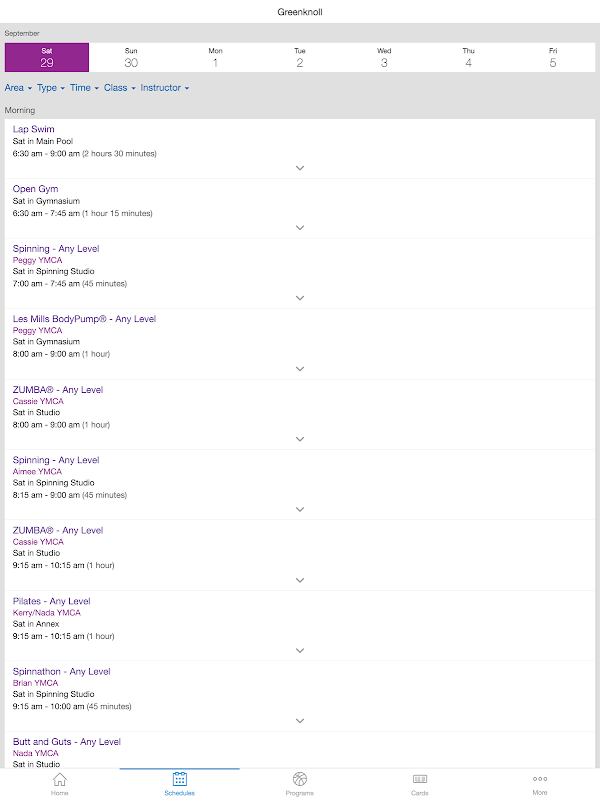Switch to Tuesday 2 date tab
The width and height of the screenshot is (600, 800).
click(300, 57)
